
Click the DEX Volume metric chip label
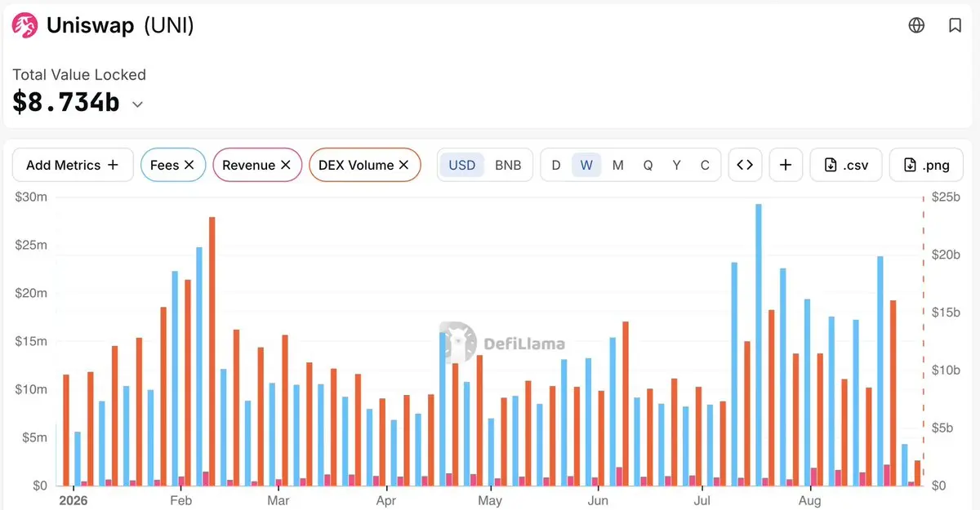(x=356, y=165)
